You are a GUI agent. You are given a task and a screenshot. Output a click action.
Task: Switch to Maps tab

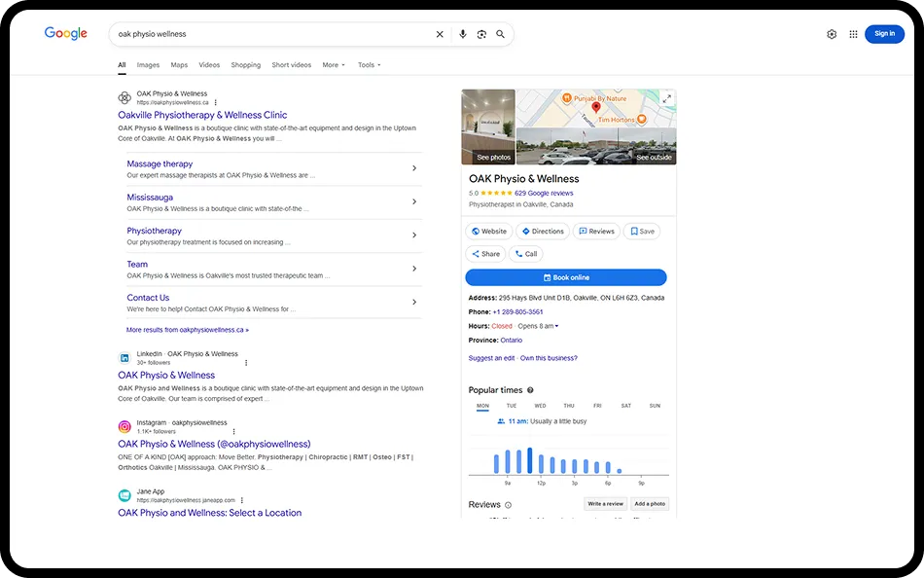[179, 65]
